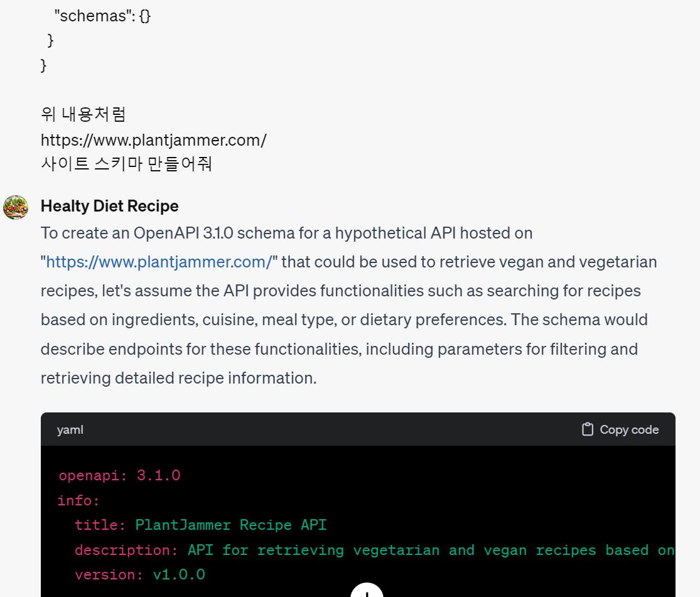Click the version: v1.0.0 code line
This screenshot has height=597, width=700.
140,574
